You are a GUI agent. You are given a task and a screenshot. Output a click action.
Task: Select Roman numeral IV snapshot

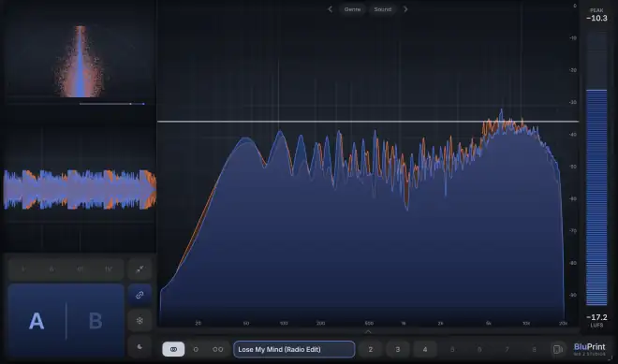pos(109,269)
